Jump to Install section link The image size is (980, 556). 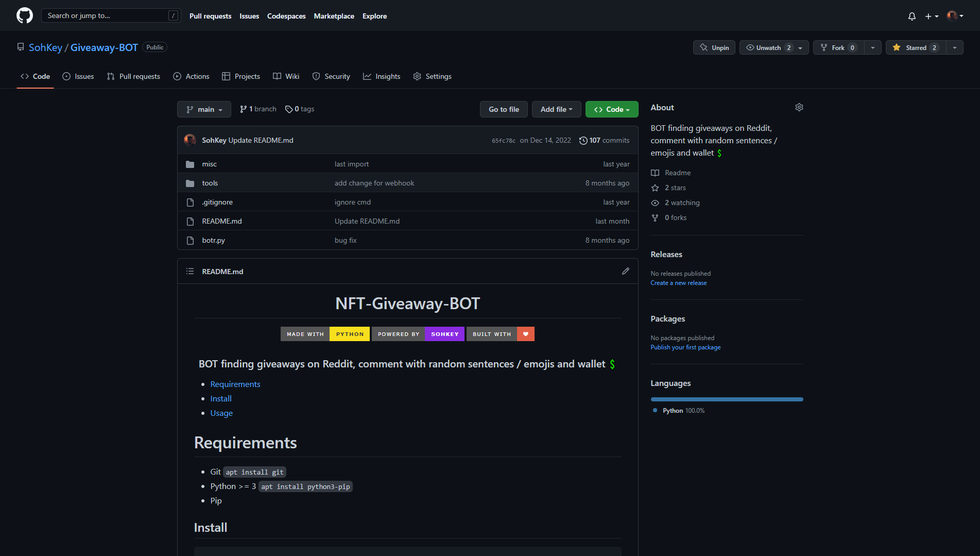click(x=221, y=398)
